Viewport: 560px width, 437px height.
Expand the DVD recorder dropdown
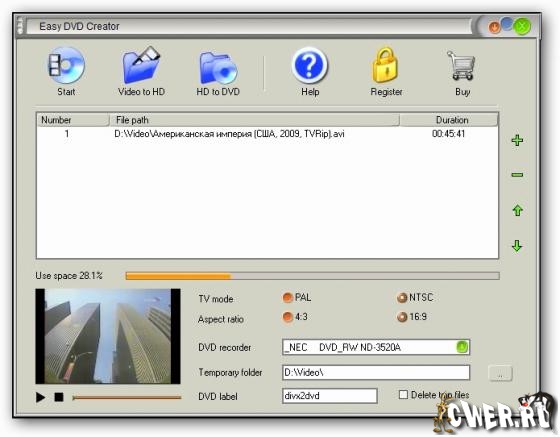[x=462, y=347]
